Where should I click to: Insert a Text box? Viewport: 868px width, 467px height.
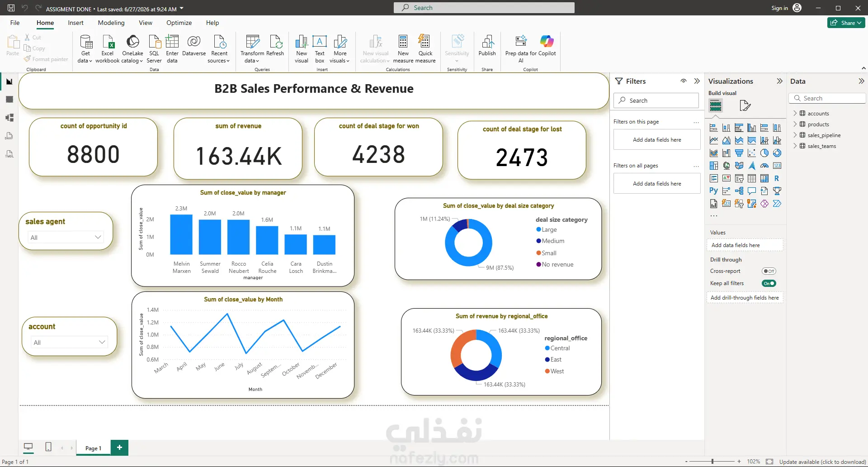(x=320, y=48)
